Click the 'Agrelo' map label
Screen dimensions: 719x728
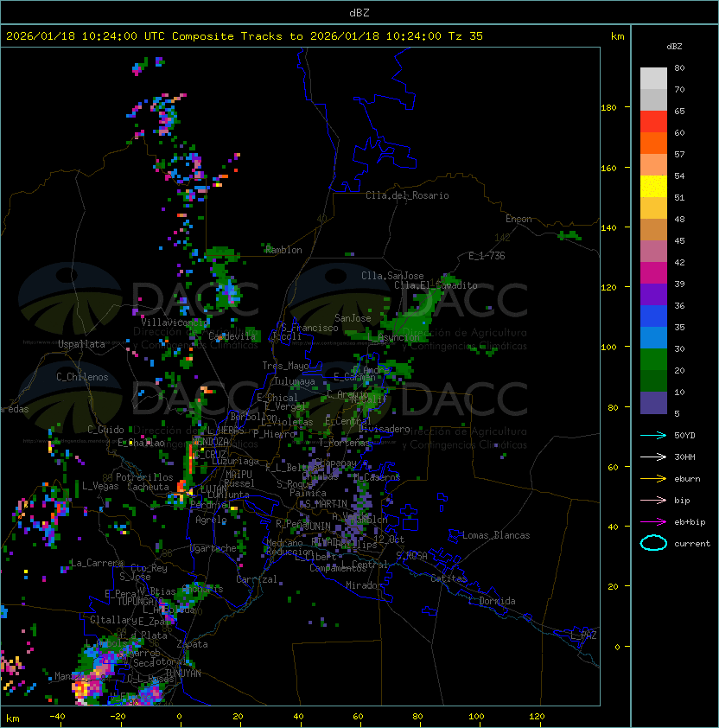point(211,520)
